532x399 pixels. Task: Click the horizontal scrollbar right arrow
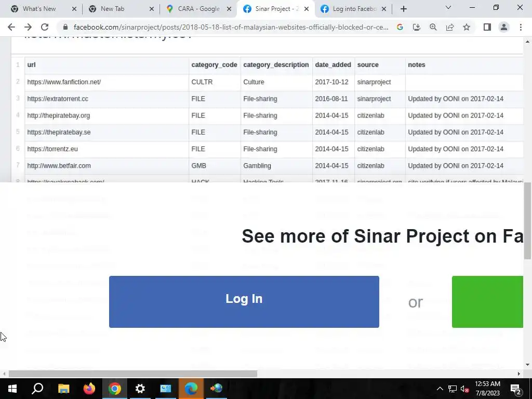click(519, 374)
